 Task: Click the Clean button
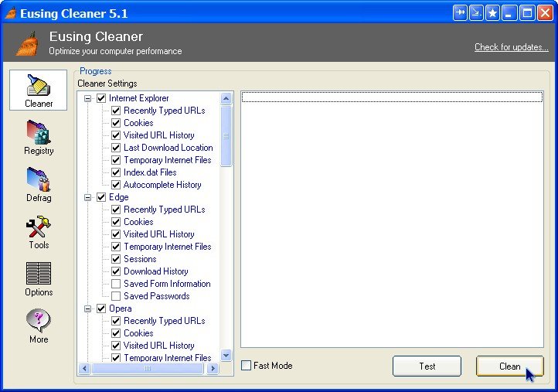(x=509, y=366)
